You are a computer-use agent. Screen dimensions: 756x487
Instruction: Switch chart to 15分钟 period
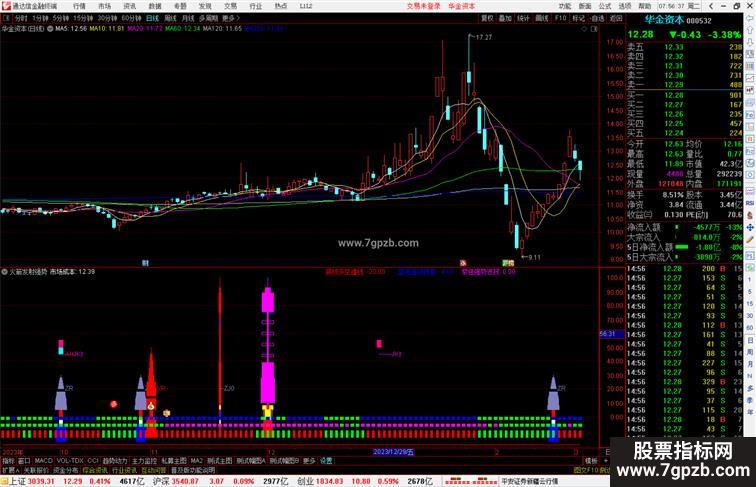tap(83, 18)
